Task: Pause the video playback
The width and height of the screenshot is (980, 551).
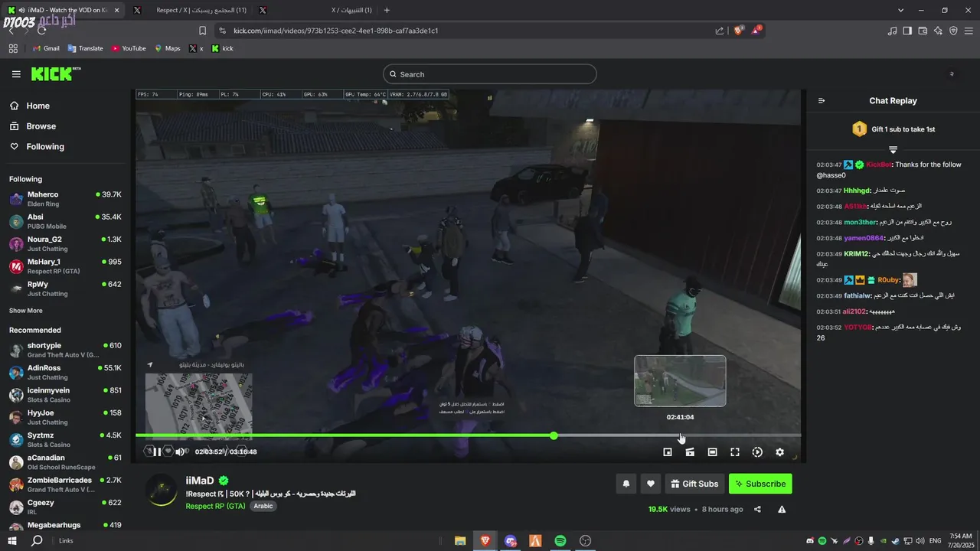Action: [157, 452]
